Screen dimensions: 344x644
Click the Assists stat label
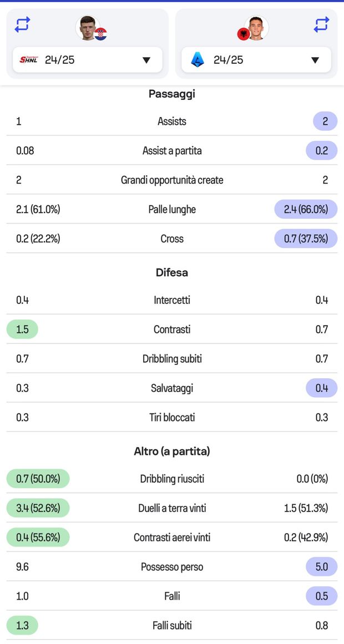tap(172, 121)
